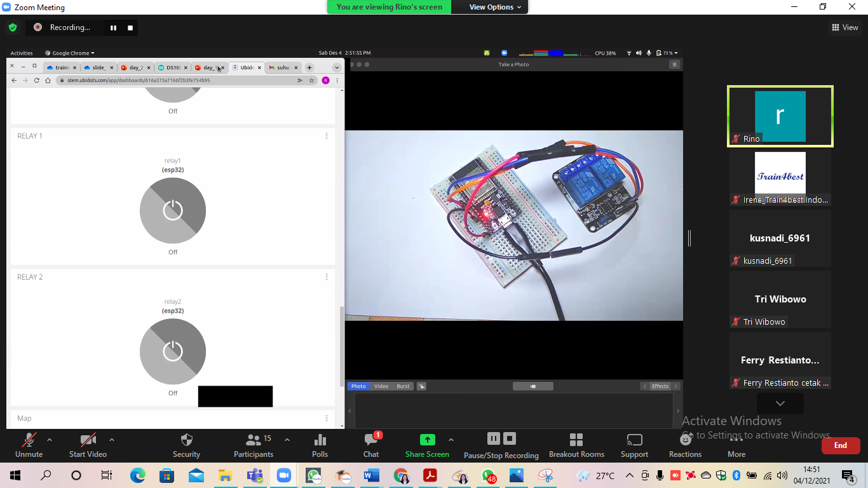Image resolution: width=868 pixels, height=488 pixels.
Task: Open the Polls icon
Action: pos(320,440)
